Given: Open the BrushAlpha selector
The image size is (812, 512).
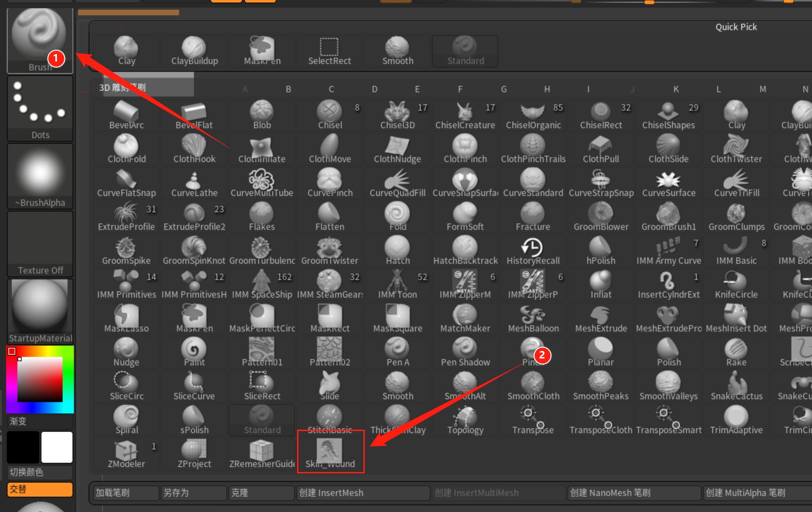Looking at the screenshot, I should tap(40, 176).
